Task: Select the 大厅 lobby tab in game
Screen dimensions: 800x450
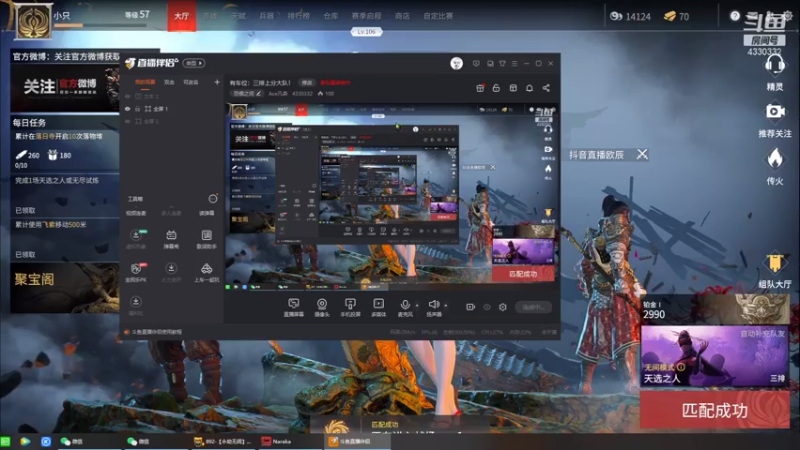Action: (182, 16)
